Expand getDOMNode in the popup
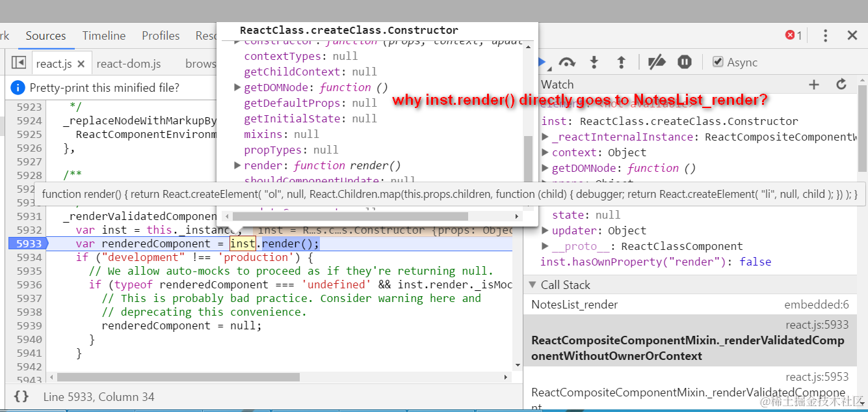This screenshot has width=868, height=412. point(238,87)
